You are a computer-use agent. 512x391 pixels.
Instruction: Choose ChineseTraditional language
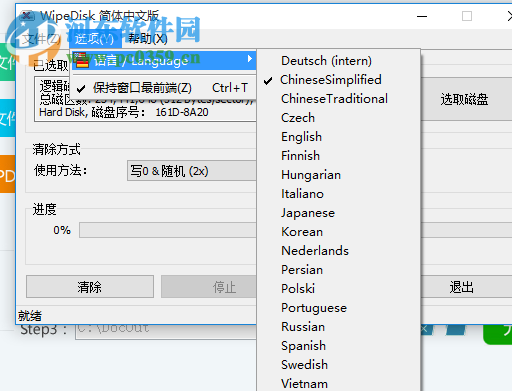[338, 99]
